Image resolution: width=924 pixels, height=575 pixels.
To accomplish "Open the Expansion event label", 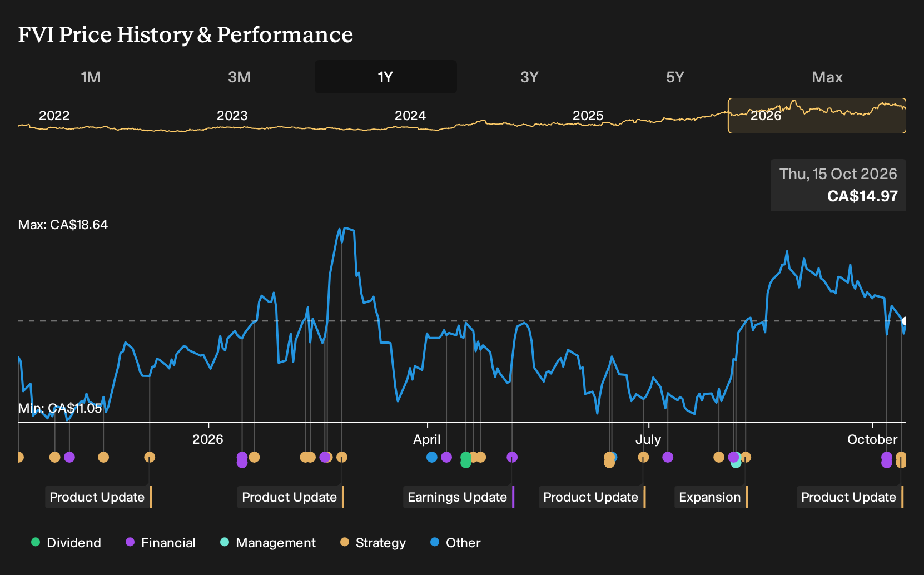I will [711, 497].
